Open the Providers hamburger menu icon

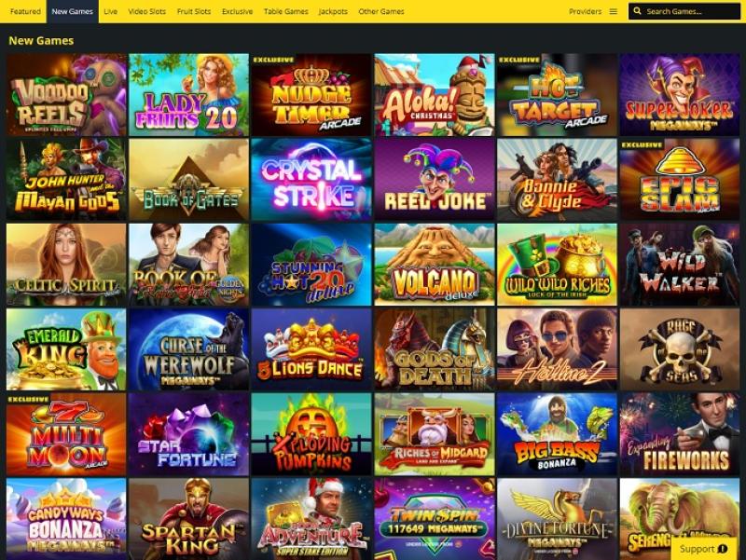point(614,11)
